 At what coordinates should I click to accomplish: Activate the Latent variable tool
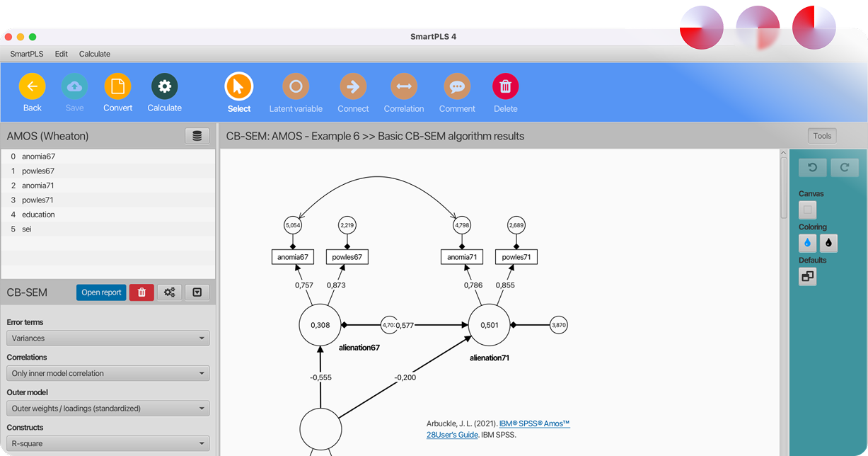coord(296,86)
